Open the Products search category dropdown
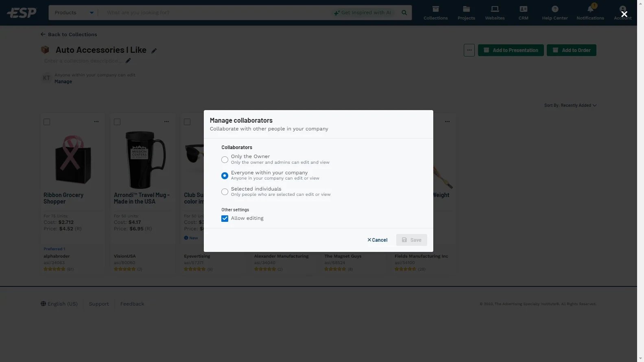This screenshot has width=644, height=362. 74,13
